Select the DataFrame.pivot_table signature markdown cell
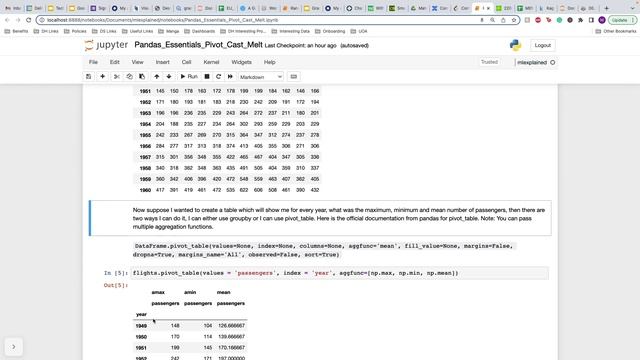The image size is (640, 360). (x=324, y=250)
